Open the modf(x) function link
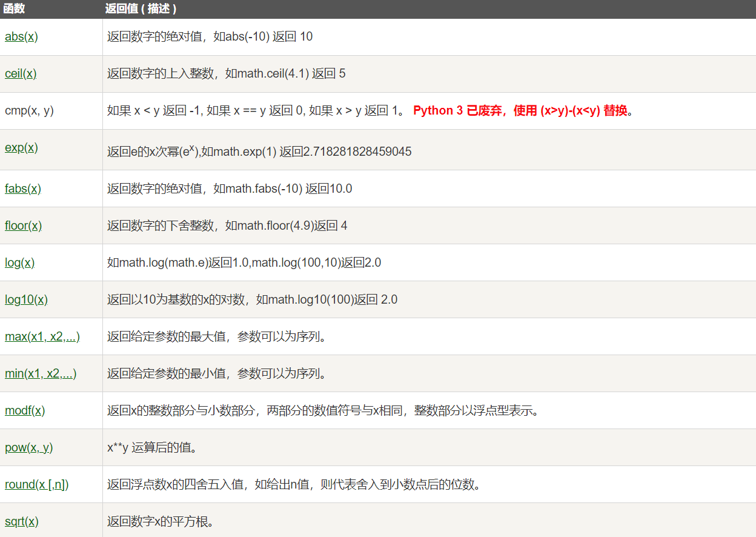 pos(25,410)
